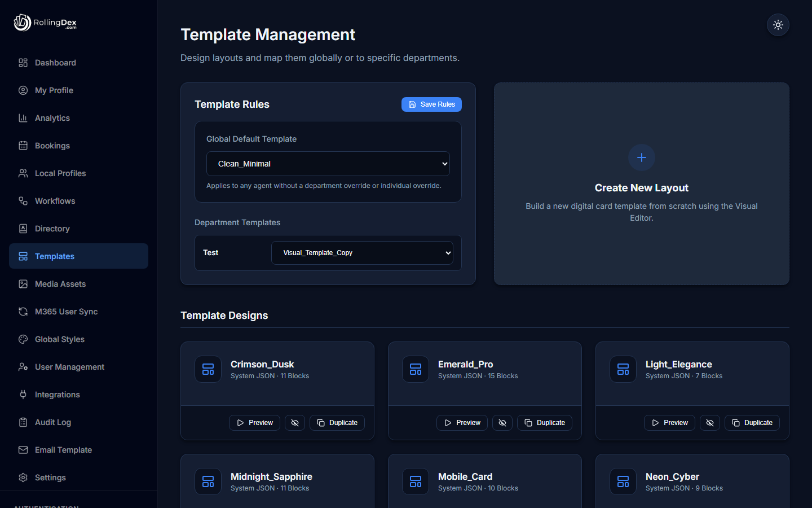
Task: Duplicate the Crimson_Dusk template
Action: point(337,423)
